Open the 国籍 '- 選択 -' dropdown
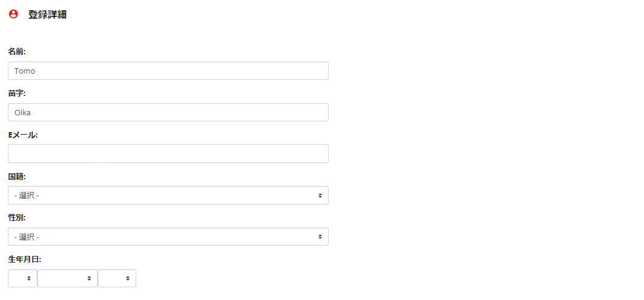The width and height of the screenshot is (644, 300). (168, 195)
